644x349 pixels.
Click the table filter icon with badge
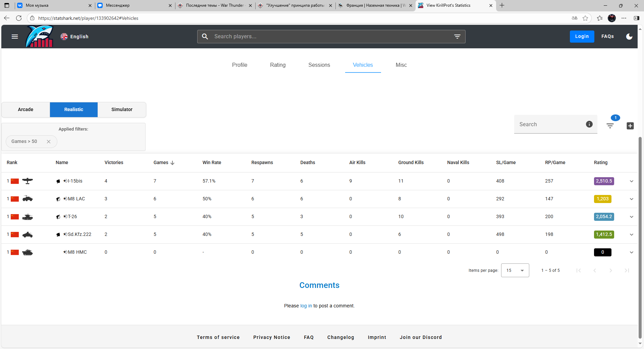pos(610,126)
